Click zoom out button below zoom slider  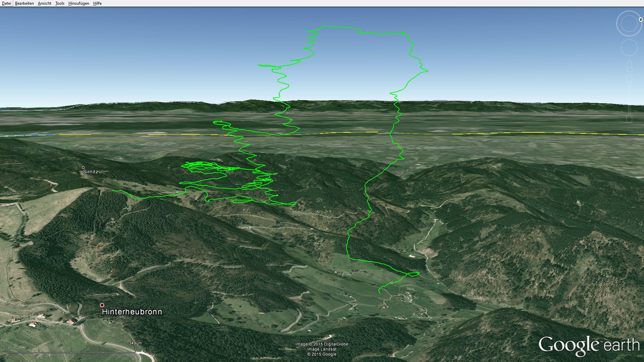point(629,119)
